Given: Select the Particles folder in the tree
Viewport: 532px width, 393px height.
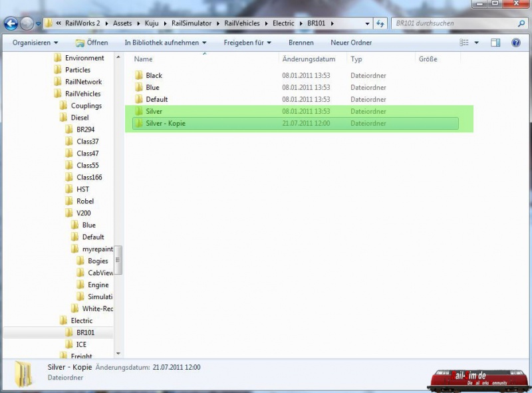Looking at the screenshot, I should (x=72, y=70).
